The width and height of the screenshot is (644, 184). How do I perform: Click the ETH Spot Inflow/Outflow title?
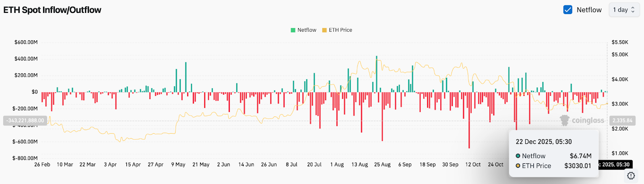52,10
